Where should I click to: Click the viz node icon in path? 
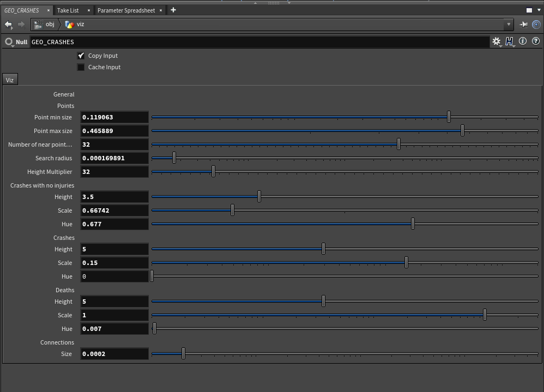click(69, 25)
